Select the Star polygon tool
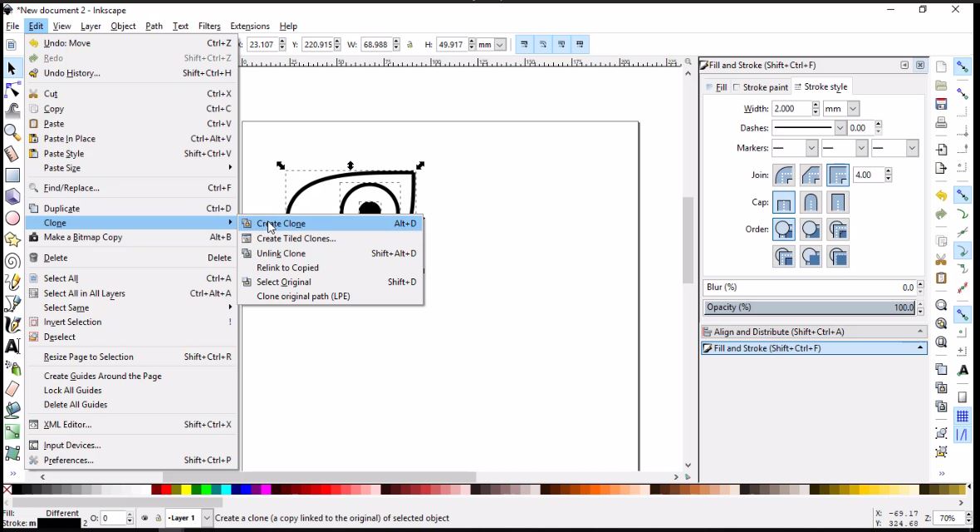Viewport: 980px width, 532px height. (12, 239)
